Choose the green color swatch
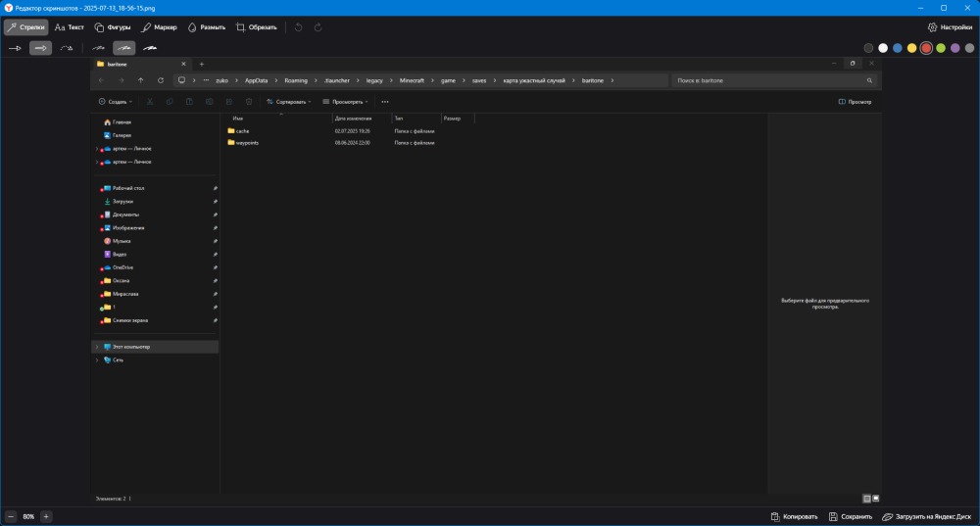This screenshot has height=526, width=980. (x=941, y=48)
